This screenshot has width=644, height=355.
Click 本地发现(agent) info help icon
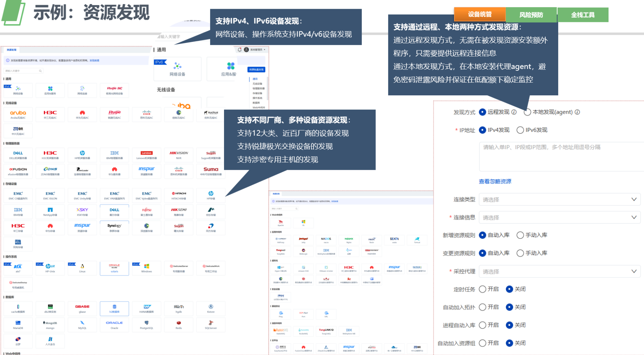(577, 112)
